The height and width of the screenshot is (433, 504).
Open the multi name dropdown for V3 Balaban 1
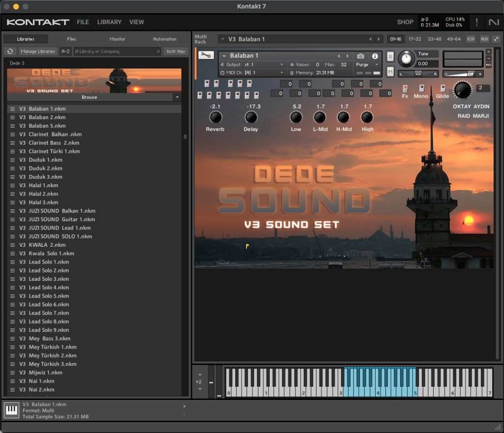point(222,39)
